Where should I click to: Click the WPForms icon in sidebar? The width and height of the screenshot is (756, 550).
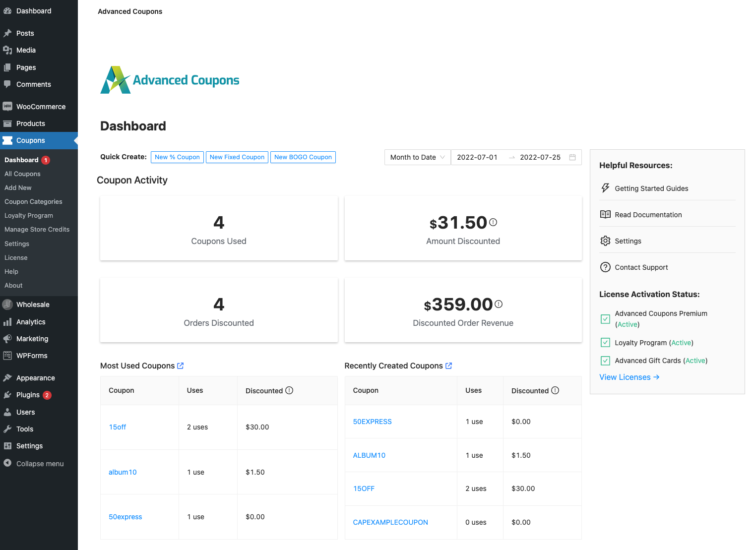(x=7, y=356)
